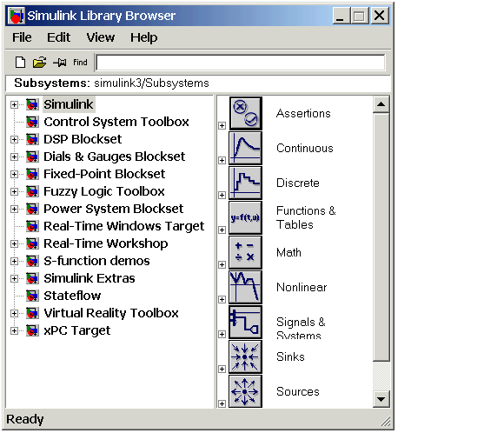Click the Real-Time Workshop library icon

click(x=33, y=243)
